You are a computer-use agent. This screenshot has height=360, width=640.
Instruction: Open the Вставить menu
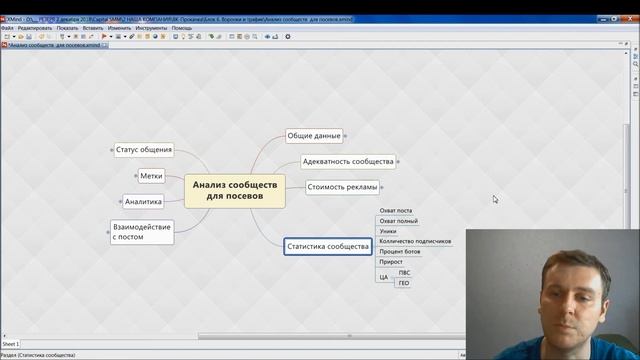point(93,28)
